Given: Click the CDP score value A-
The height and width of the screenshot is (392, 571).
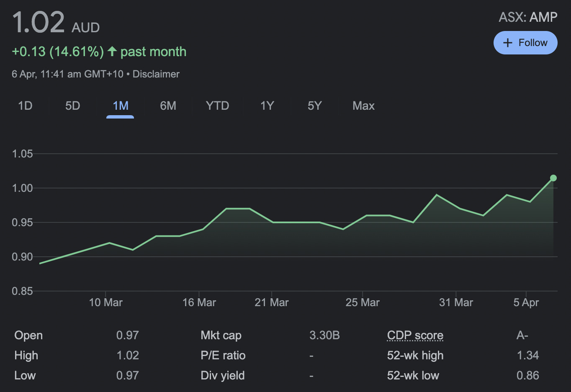Looking at the screenshot, I should [522, 335].
